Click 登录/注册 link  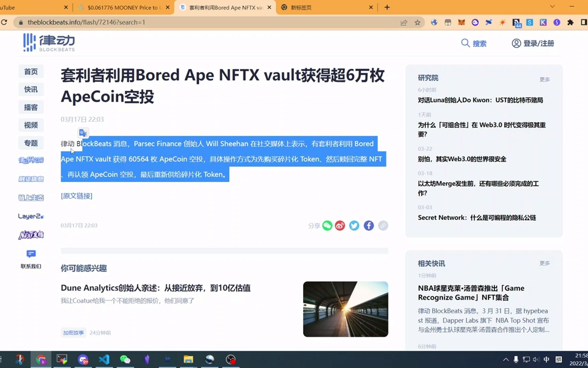click(539, 44)
